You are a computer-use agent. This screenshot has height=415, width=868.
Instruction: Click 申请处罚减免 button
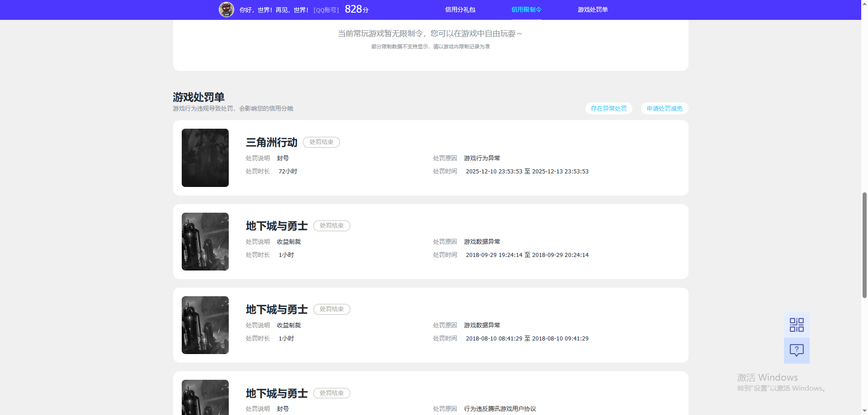tap(665, 108)
